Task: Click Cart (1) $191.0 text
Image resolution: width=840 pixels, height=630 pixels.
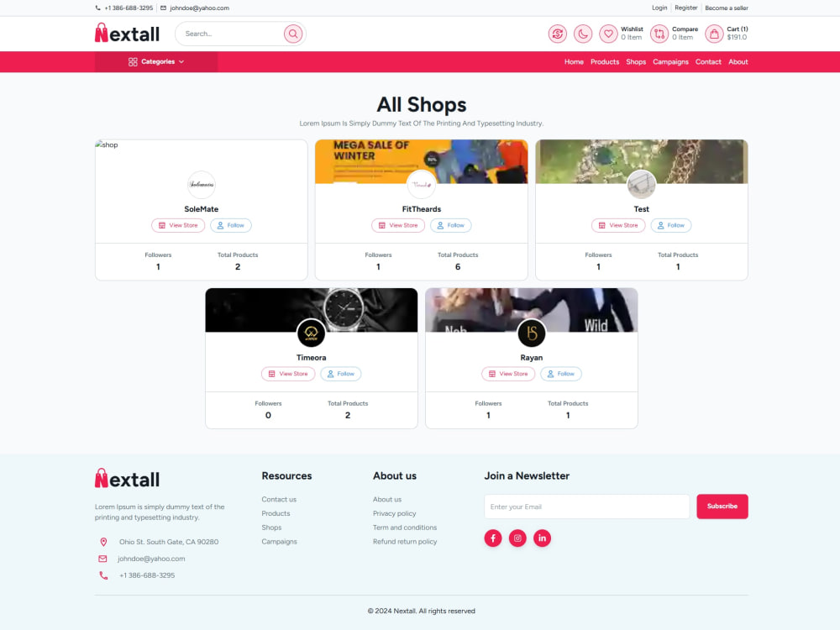Action: (738, 34)
